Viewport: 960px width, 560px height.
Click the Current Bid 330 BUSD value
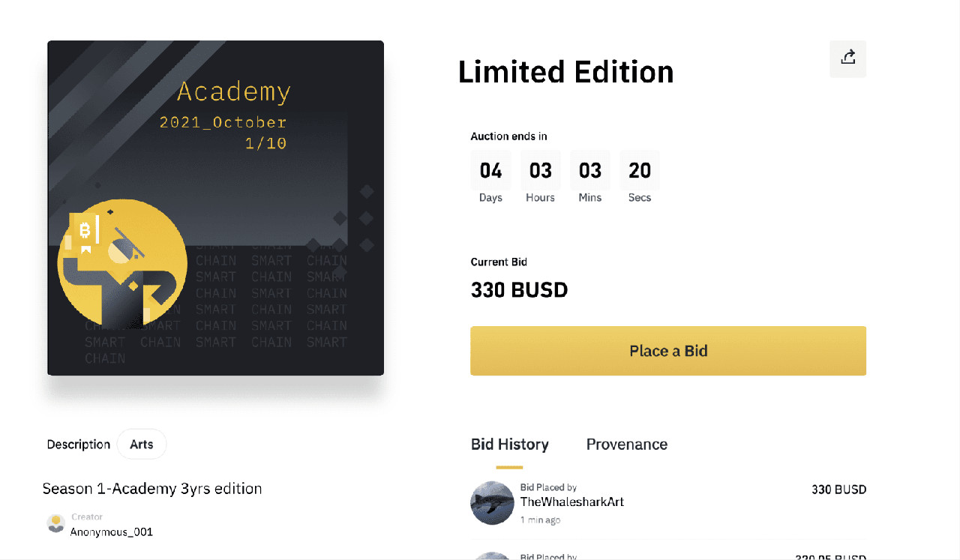(519, 290)
